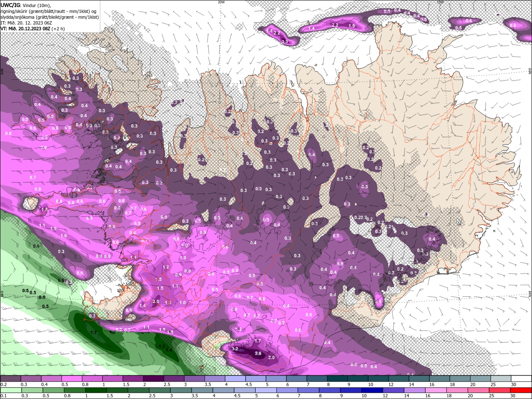Screen dimensions: 532x399
Task: Click the 3.3 snowfall value north of Iceland
Action: click(285, 42)
